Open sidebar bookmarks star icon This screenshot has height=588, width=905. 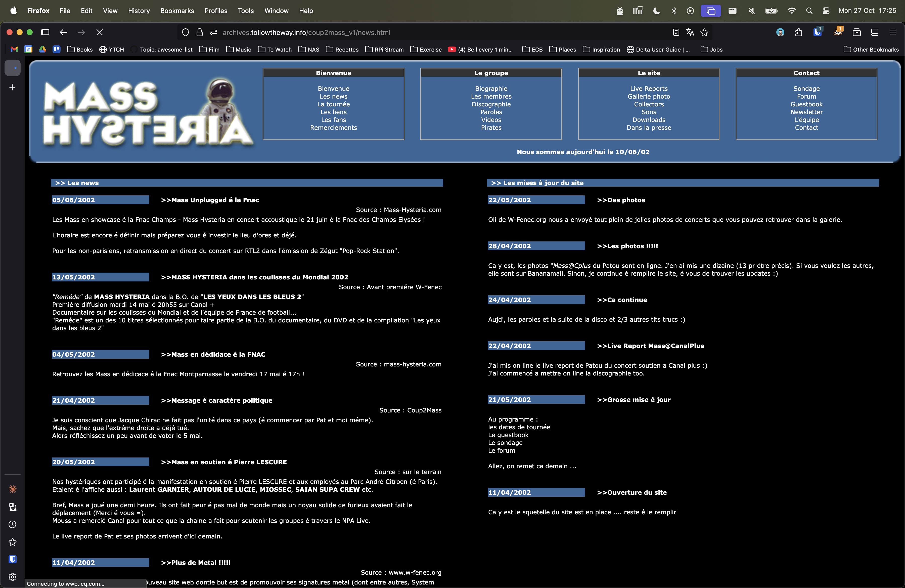[x=13, y=542]
